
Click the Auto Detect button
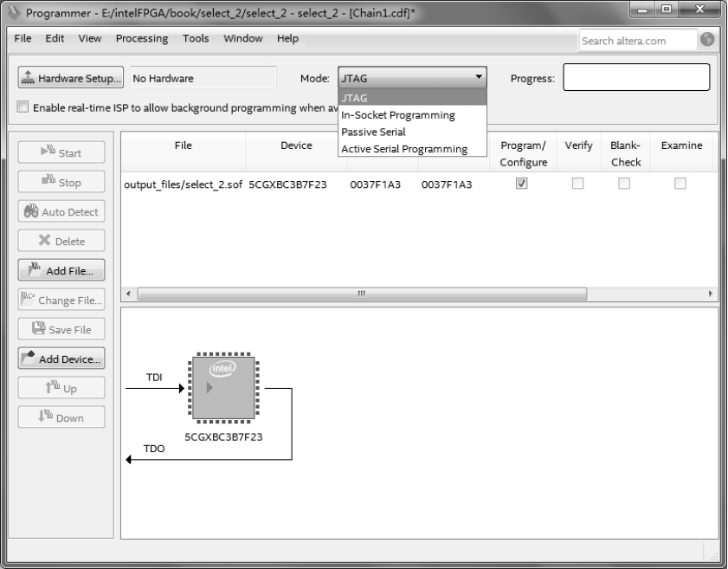point(61,211)
